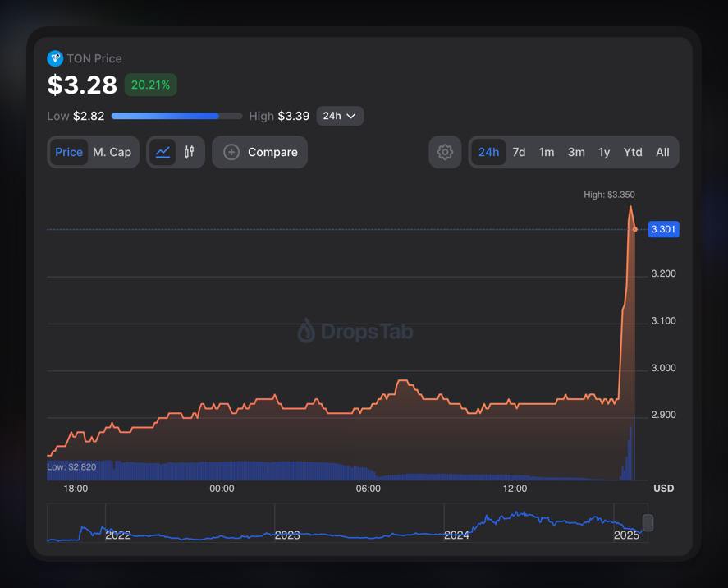Select the 24h timeframe tab
Image resolution: width=728 pixels, height=588 pixels.
[x=488, y=152]
